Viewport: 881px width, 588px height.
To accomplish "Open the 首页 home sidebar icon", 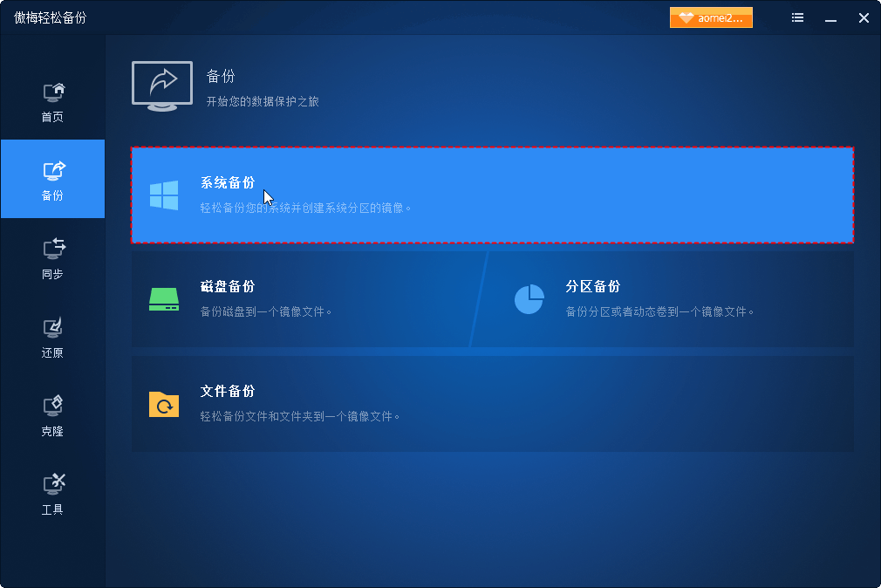I will point(54,92).
